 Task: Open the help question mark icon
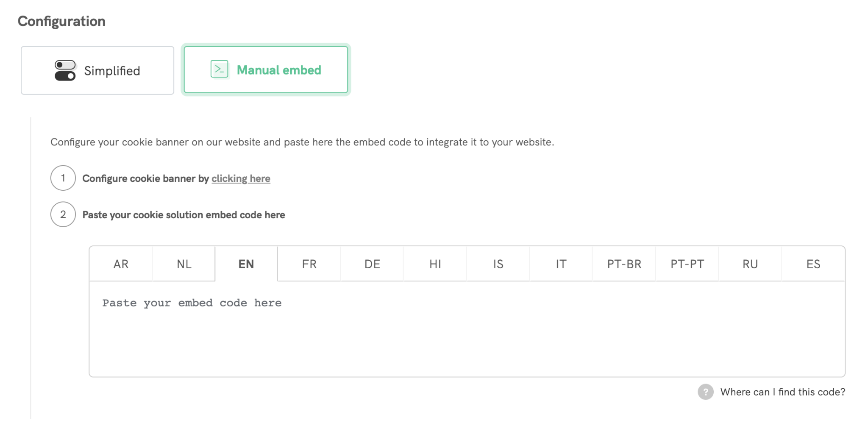pyautogui.click(x=705, y=392)
